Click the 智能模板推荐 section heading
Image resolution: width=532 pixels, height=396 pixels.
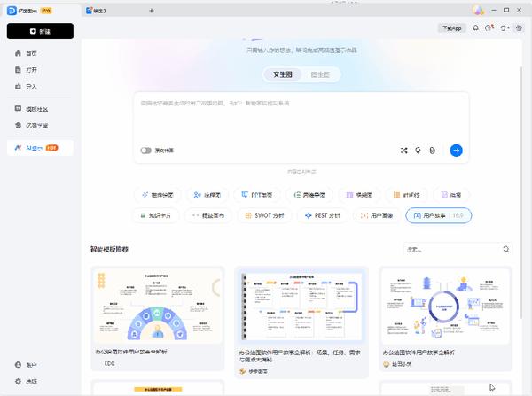tap(109, 250)
